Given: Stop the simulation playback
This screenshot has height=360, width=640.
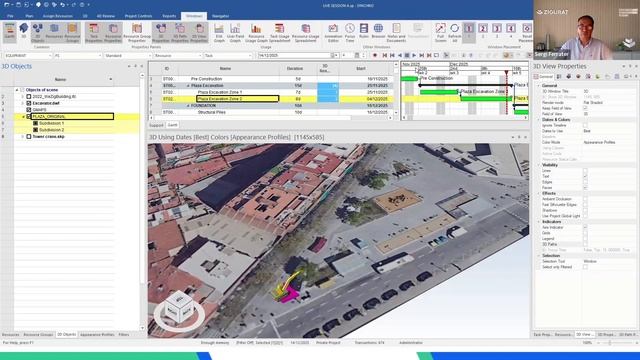Looking at the screenshot, I should 407,55.
